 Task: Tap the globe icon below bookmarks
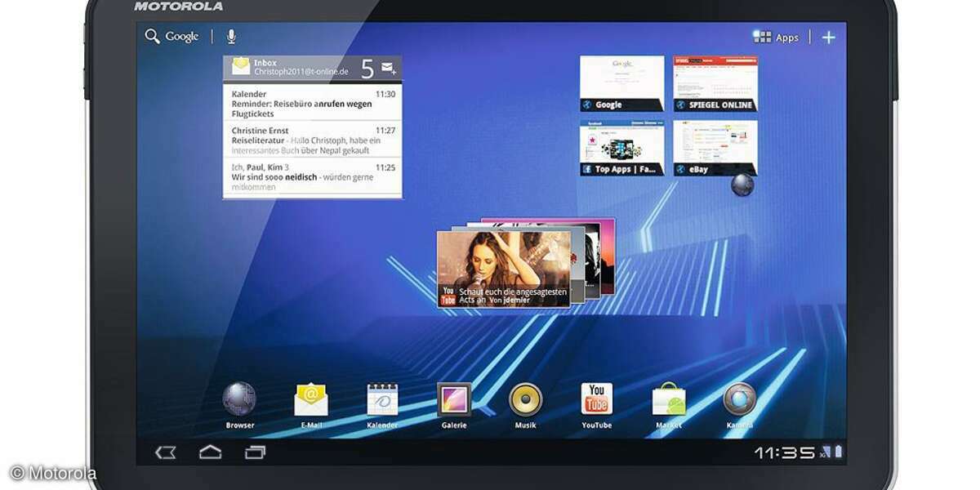(x=742, y=185)
